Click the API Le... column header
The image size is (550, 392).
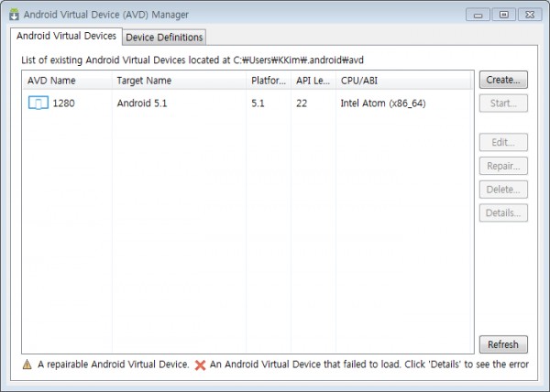[x=313, y=81]
